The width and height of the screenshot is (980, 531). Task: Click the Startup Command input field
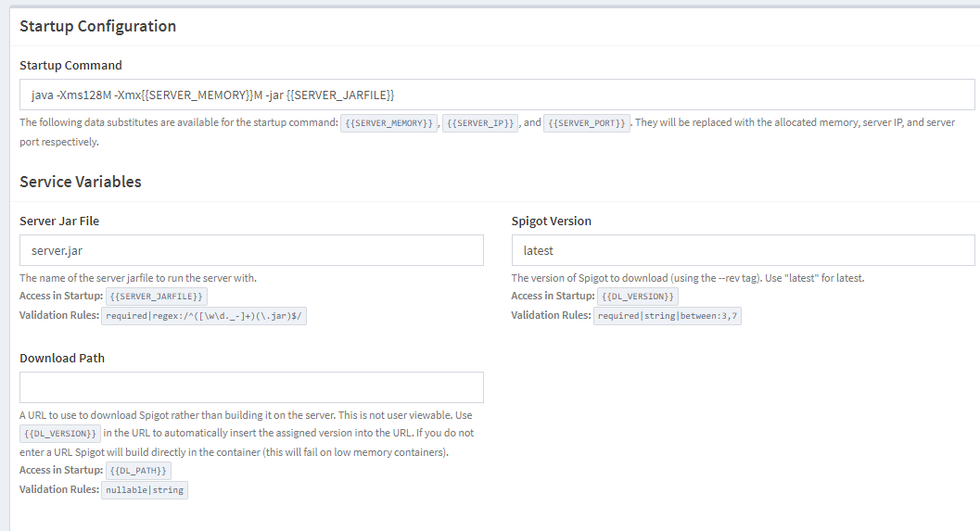tap(496, 95)
